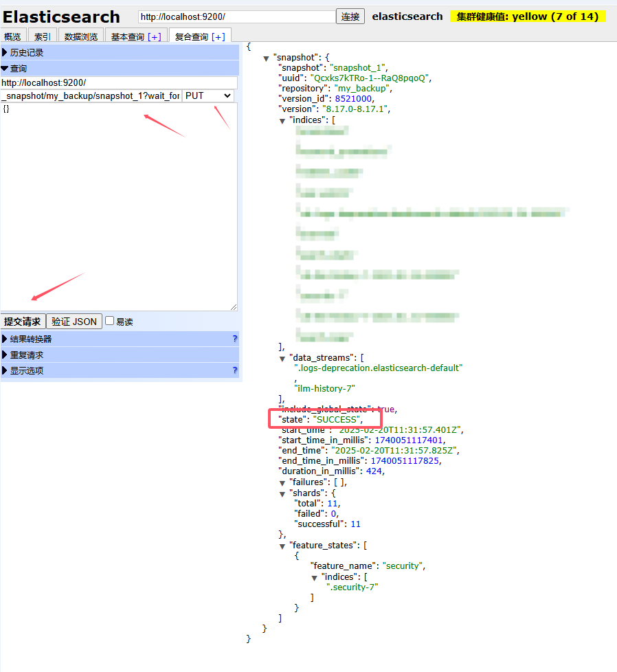Collapse the "failures" array node

(282, 483)
